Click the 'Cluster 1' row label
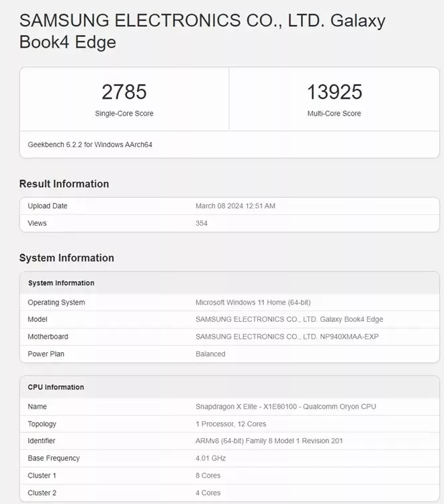 click(x=42, y=476)
